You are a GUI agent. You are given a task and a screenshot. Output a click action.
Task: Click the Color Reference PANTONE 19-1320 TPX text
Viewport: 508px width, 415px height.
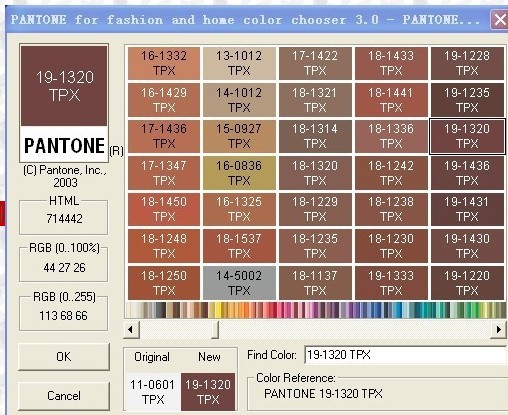[x=323, y=394]
